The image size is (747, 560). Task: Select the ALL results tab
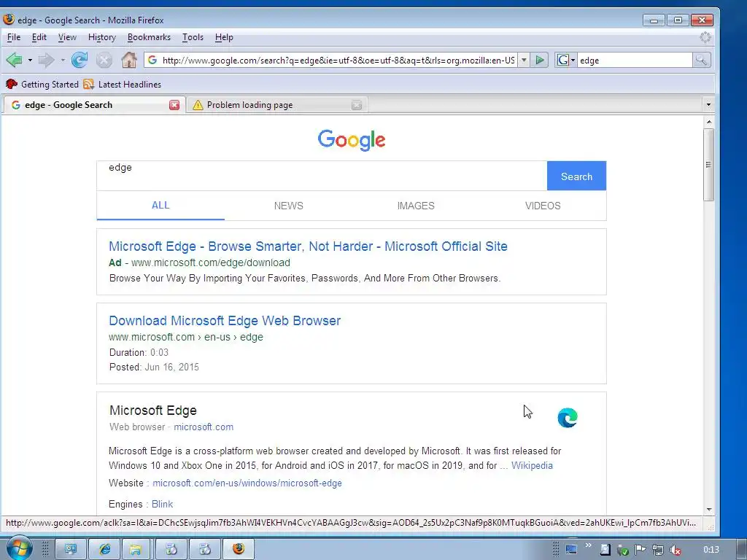click(x=160, y=205)
